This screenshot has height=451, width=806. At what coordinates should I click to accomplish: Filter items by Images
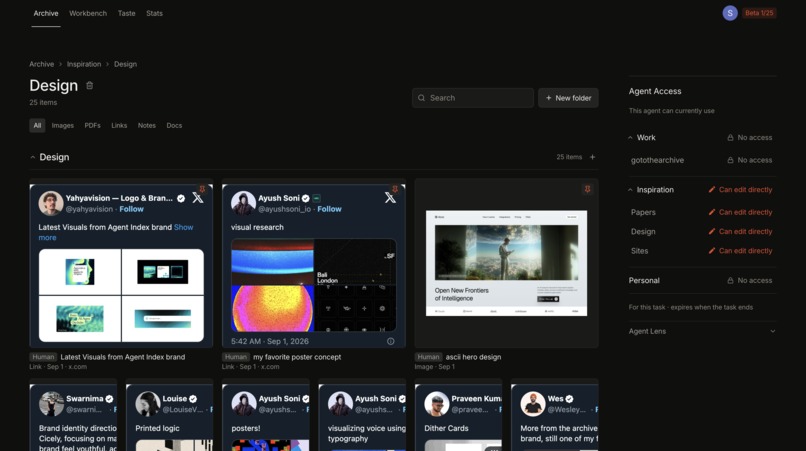[x=63, y=125]
